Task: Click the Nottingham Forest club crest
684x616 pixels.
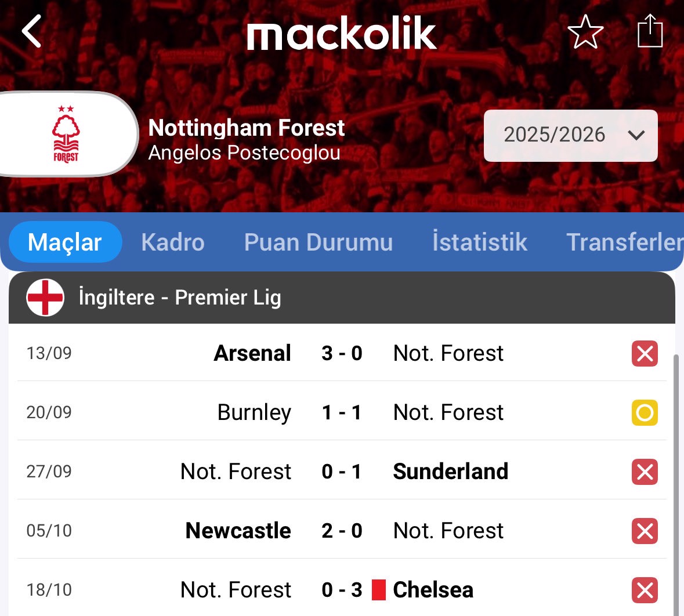Action: tap(66, 134)
